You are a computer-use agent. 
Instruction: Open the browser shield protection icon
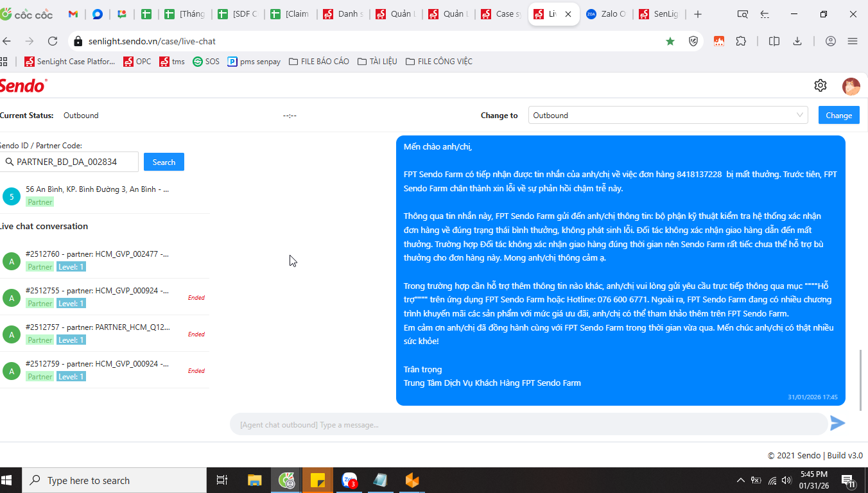[x=693, y=41]
